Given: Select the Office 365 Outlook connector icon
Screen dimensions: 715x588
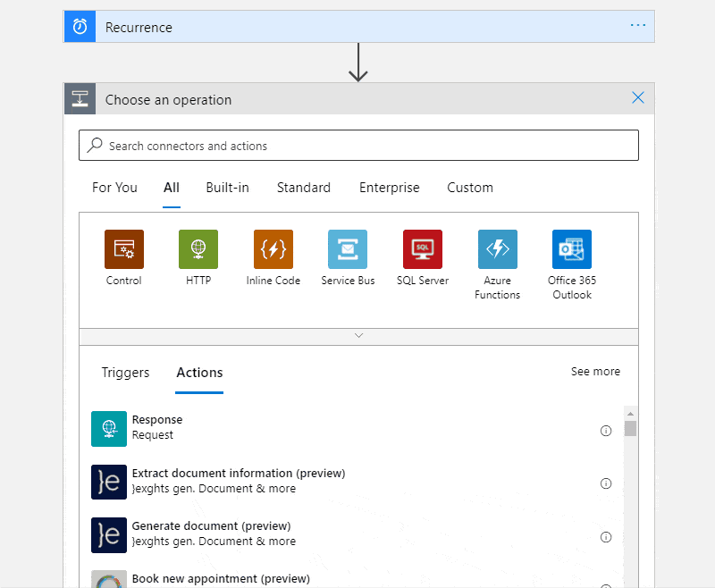Looking at the screenshot, I should (x=572, y=249).
